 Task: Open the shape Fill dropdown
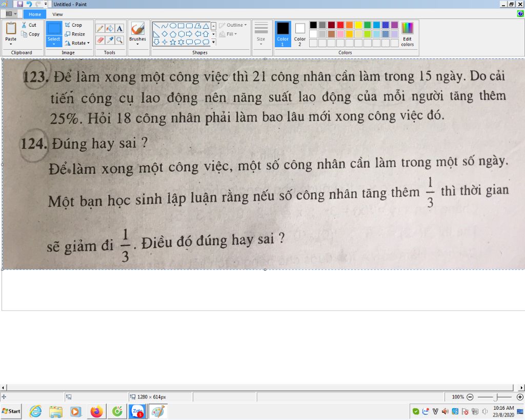[x=228, y=34]
